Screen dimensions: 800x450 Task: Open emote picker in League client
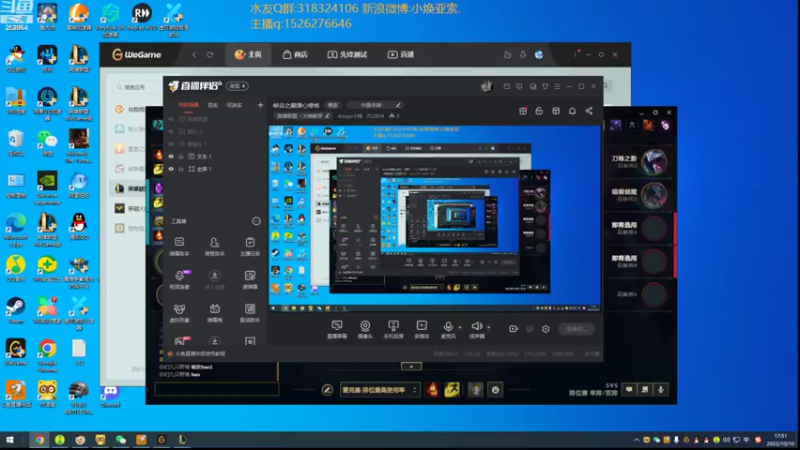(495, 390)
